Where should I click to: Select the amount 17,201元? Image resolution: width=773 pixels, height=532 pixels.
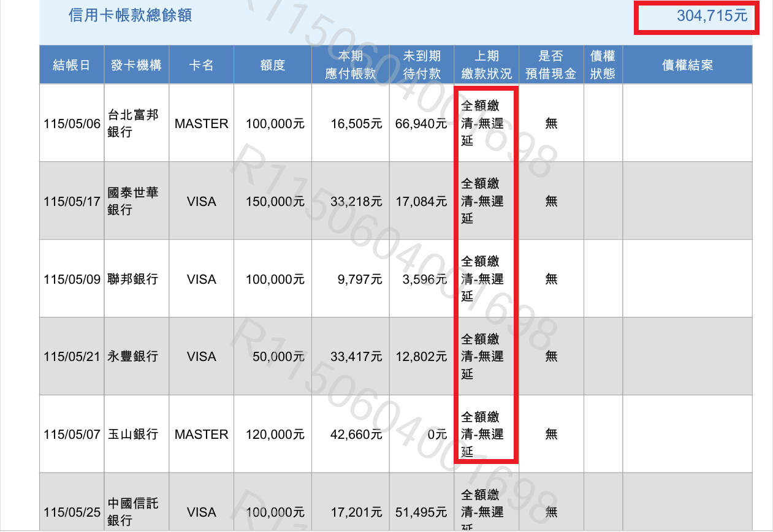click(x=356, y=512)
